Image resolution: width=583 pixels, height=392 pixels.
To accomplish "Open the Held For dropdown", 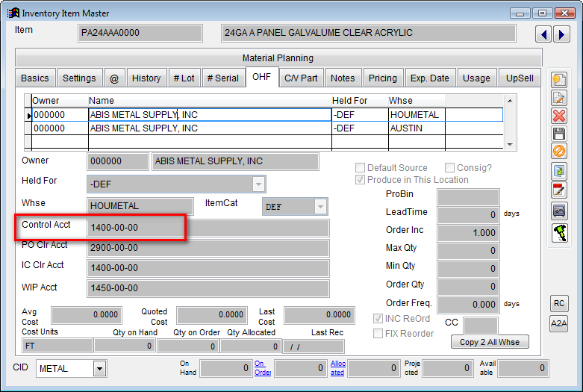I will [x=258, y=184].
